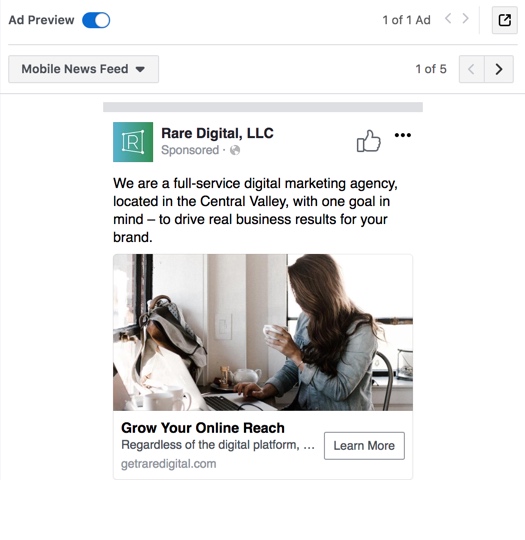
Task: Click the globe audience icon
Action: [x=235, y=150]
